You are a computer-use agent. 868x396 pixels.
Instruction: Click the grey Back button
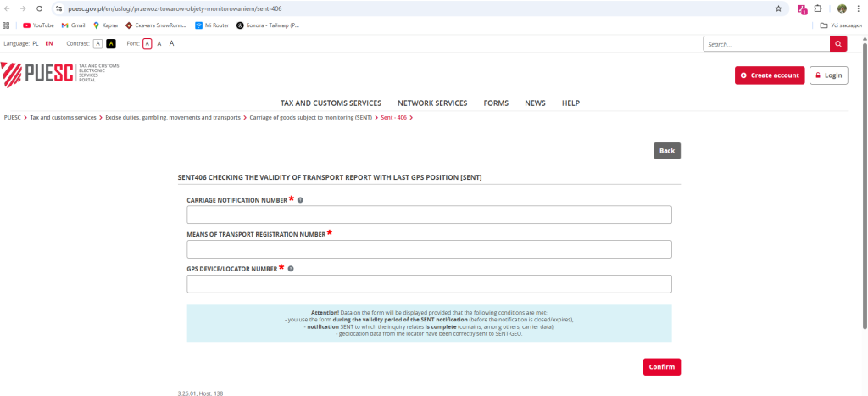[x=667, y=151]
